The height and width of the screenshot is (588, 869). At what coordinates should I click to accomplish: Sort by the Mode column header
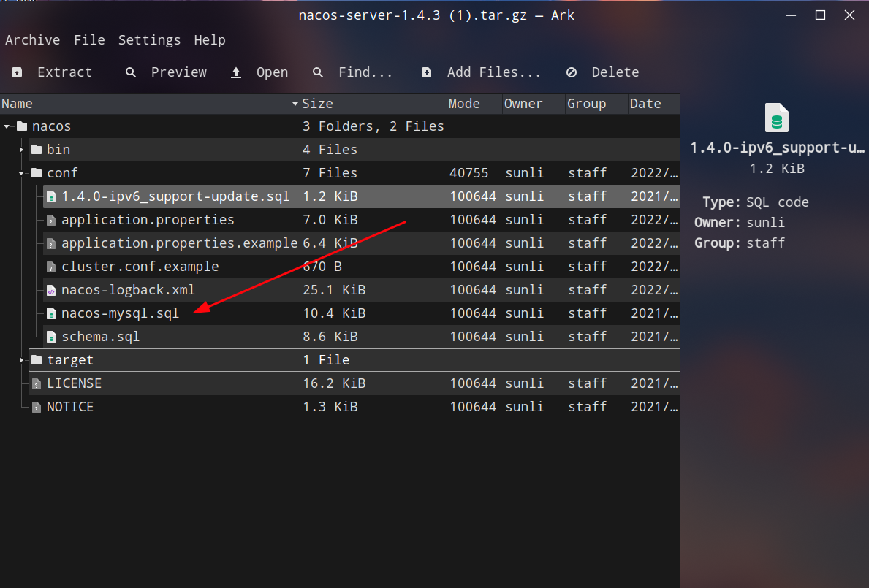click(x=474, y=104)
